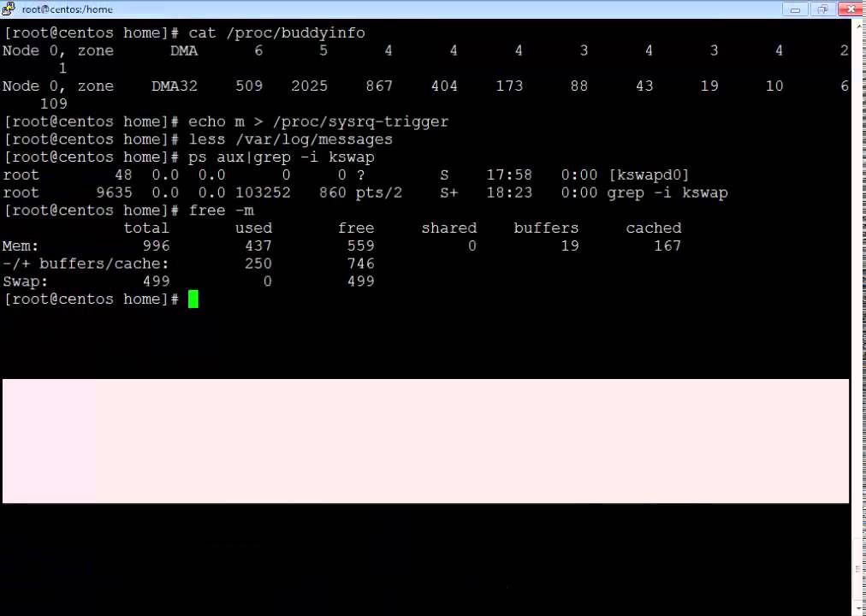
Task: Click the 'cached' column header
Action: click(x=654, y=228)
